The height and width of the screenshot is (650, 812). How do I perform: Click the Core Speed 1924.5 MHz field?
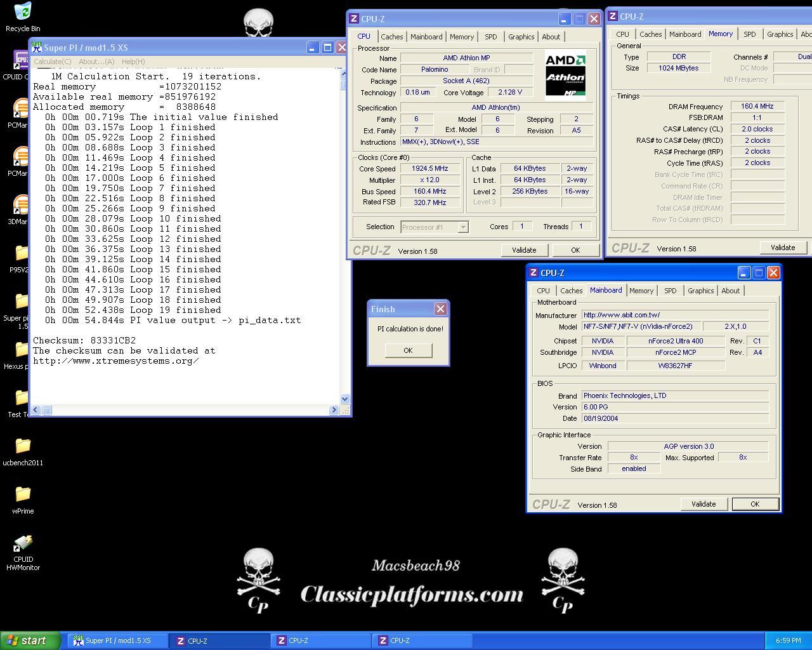click(430, 169)
